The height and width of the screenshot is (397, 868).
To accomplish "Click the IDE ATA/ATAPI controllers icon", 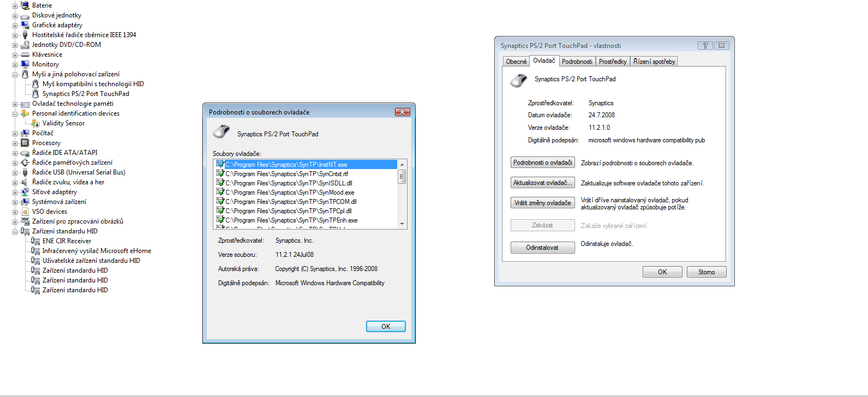I will tap(25, 153).
